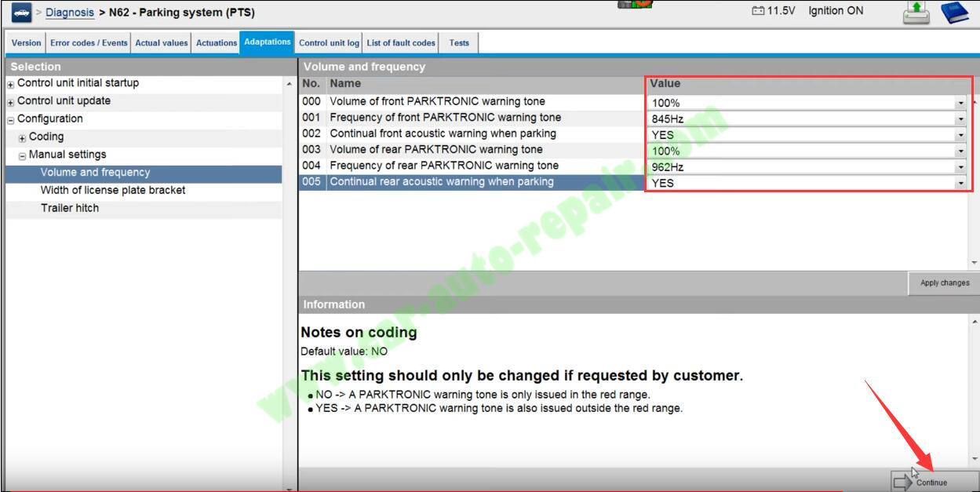Click the Name column header
Screen dimensions: 980x492
(486, 83)
